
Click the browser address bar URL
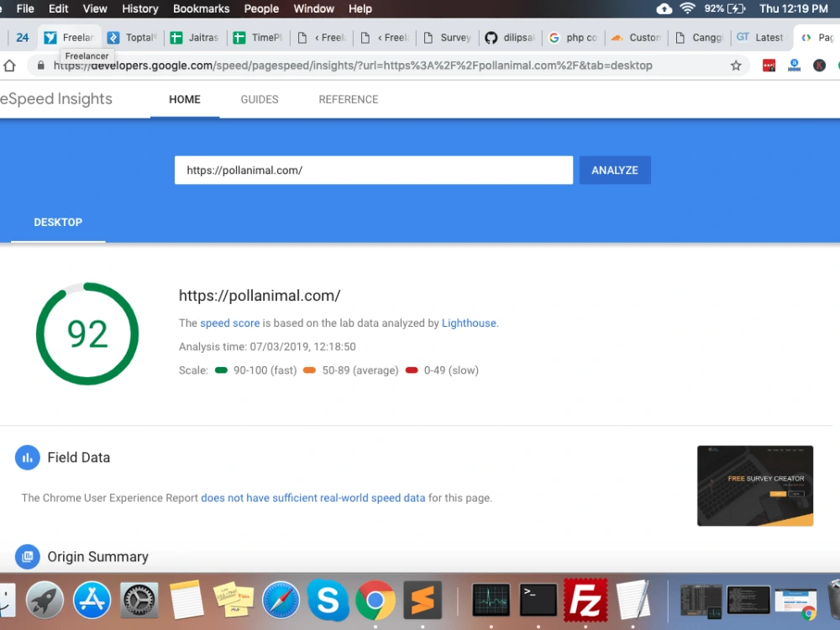pos(353,66)
